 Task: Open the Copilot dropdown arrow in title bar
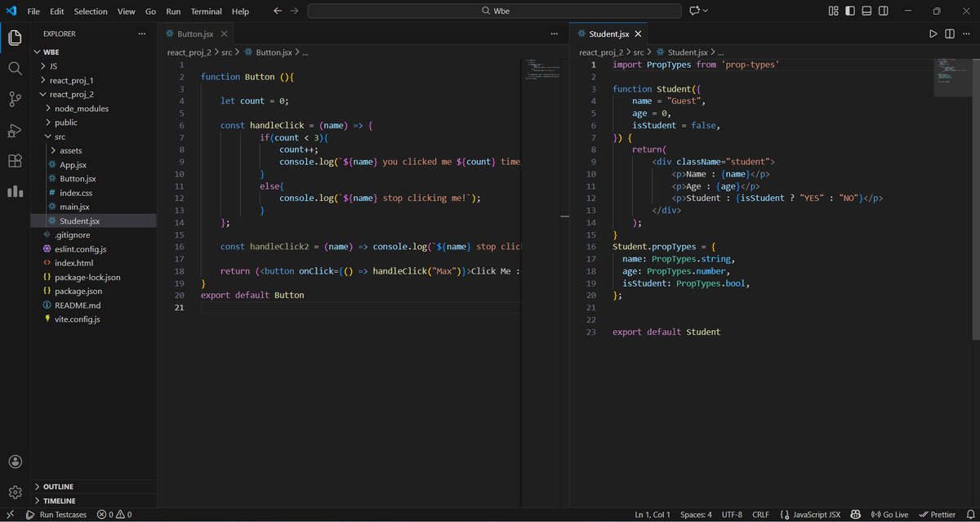pos(705,11)
